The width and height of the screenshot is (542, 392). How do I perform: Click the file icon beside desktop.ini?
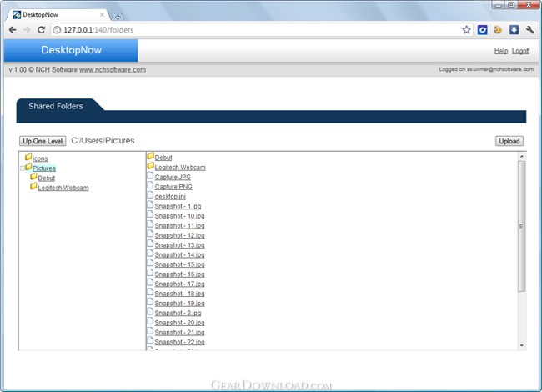(x=150, y=195)
